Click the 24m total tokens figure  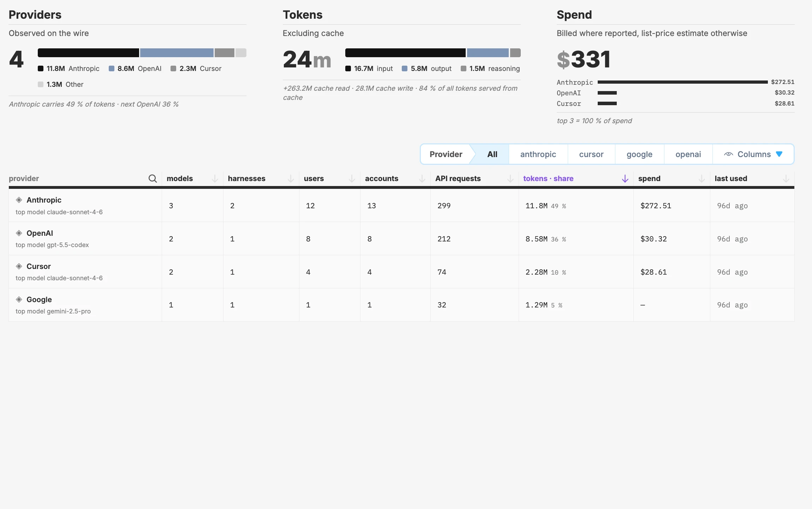(x=307, y=59)
